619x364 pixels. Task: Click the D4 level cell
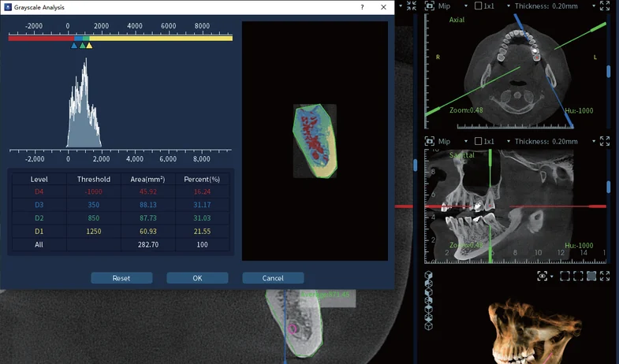(x=39, y=191)
